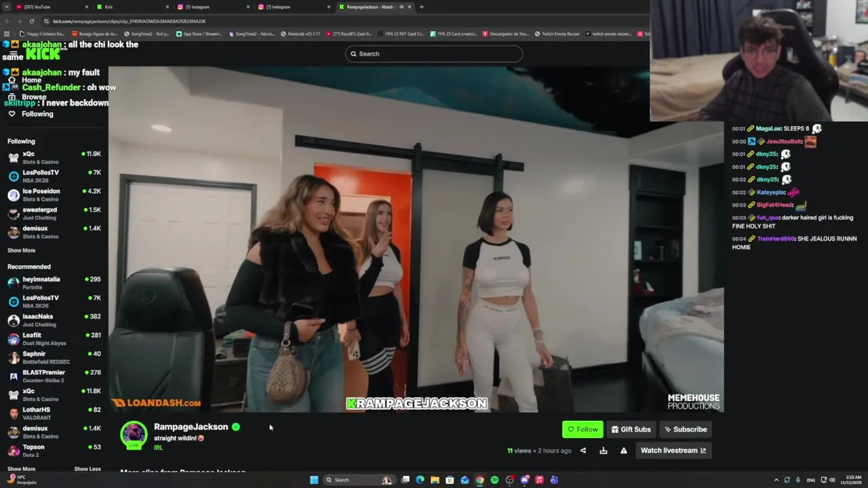The height and width of the screenshot is (488, 868).
Task: Click the volume icon in system tray
Action: (x=831, y=480)
